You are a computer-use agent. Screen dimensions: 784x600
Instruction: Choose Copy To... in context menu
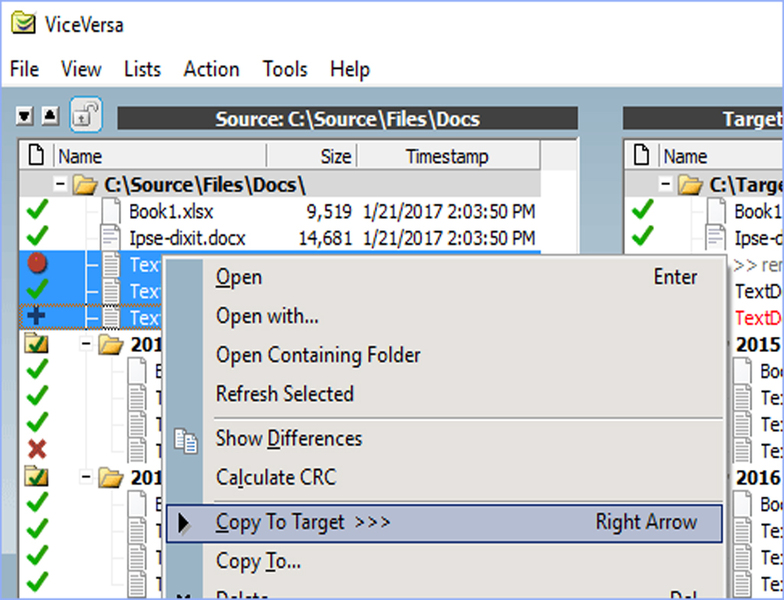point(444,562)
